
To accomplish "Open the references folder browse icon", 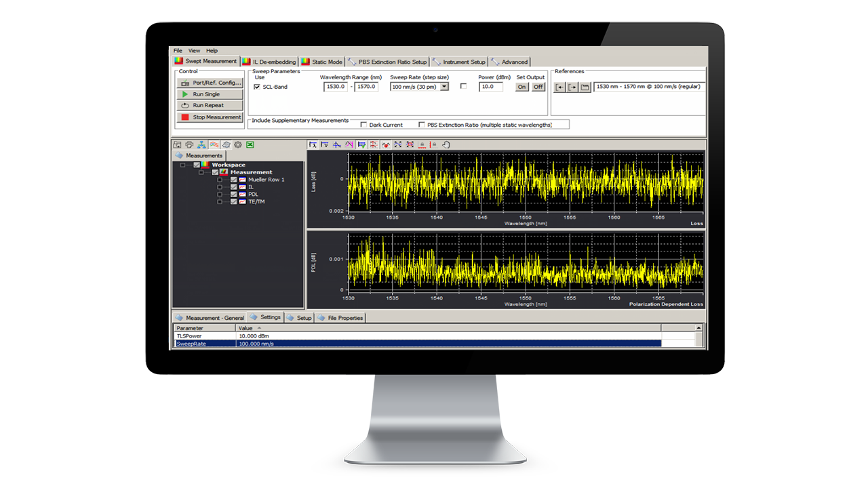I will point(585,87).
